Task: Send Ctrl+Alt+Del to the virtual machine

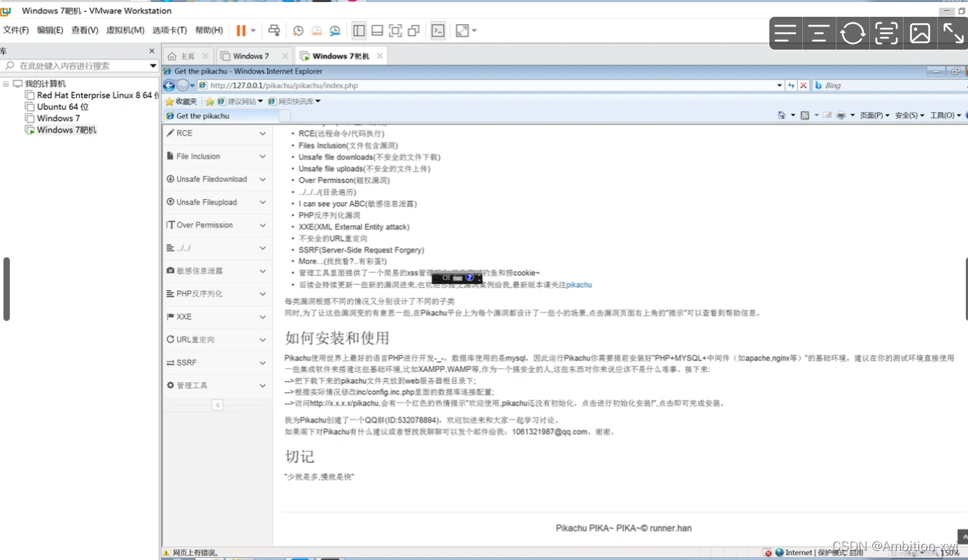Action: 273,30
